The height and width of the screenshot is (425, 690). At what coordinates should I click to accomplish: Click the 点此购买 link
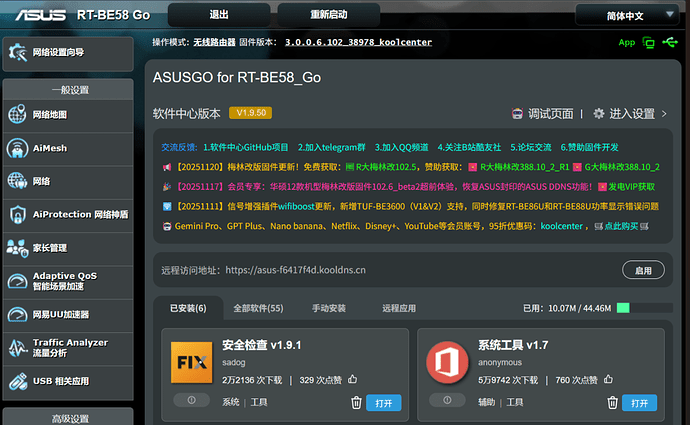[x=621, y=226]
